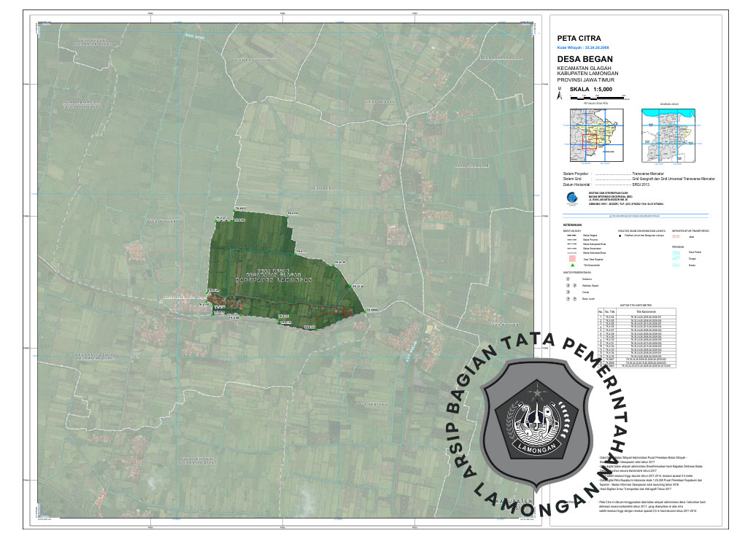Click the Garis Pantai symbol under Perairan
This screenshot has width=756, height=536.
pos(676,252)
